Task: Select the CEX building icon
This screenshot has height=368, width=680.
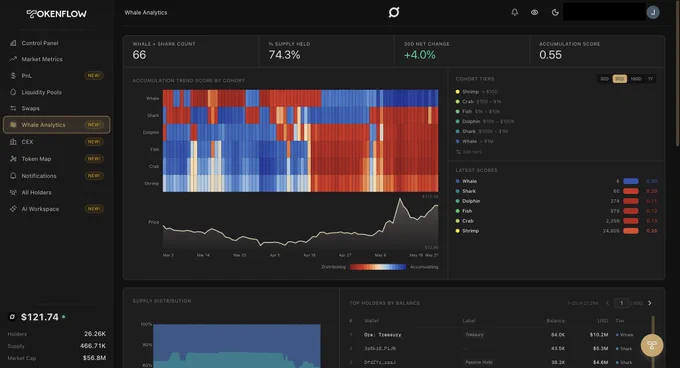Action: click(13, 142)
